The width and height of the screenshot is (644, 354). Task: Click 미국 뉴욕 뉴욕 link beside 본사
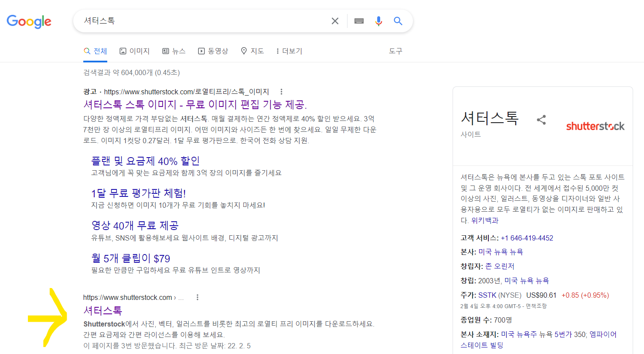coord(501,252)
